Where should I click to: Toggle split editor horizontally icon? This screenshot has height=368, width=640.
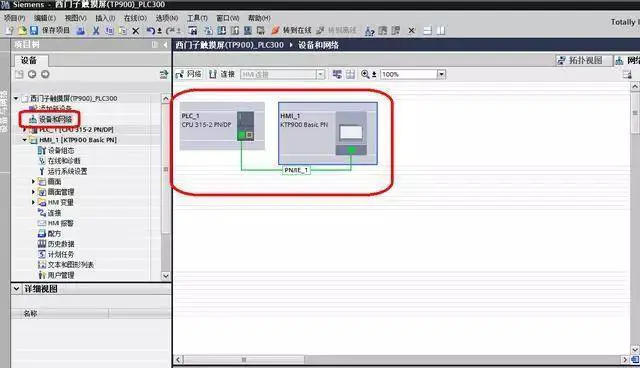click(x=427, y=31)
